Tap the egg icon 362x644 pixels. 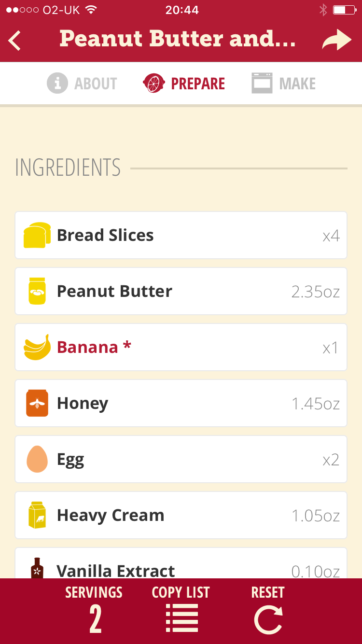[37, 459]
